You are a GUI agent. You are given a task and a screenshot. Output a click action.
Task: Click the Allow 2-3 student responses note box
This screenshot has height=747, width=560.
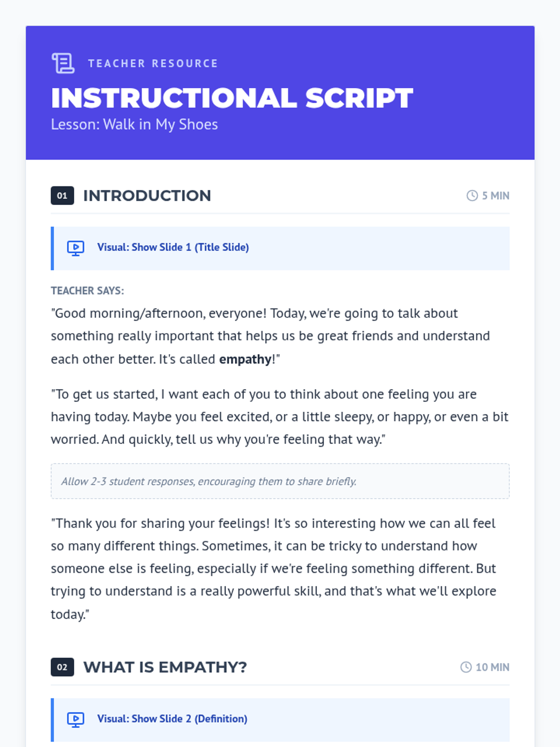280,481
